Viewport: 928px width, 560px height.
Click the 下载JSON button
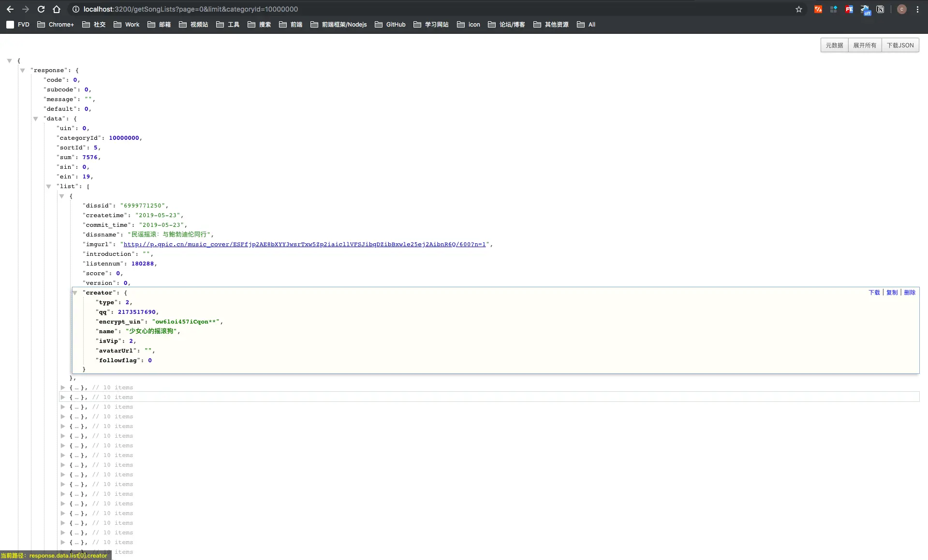pyautogui.click(x=900, y=45)
